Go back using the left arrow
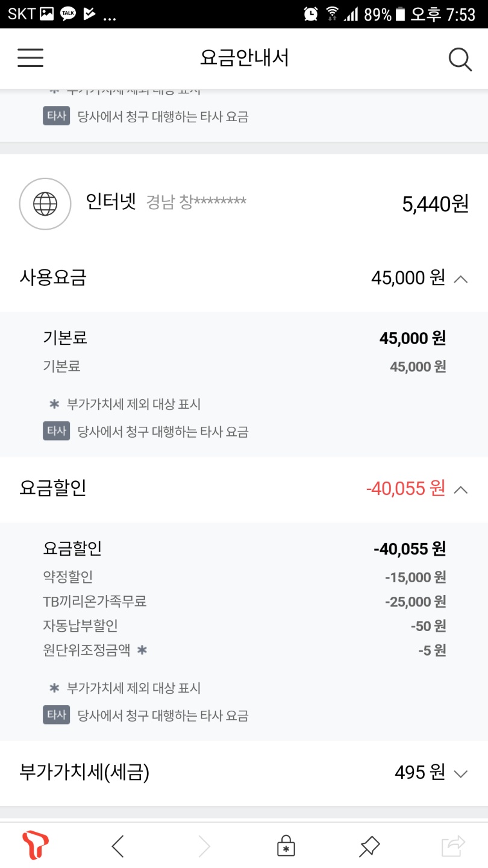Image resolution: width=488 pixels, height=868 pixels. tap(118, 846)
